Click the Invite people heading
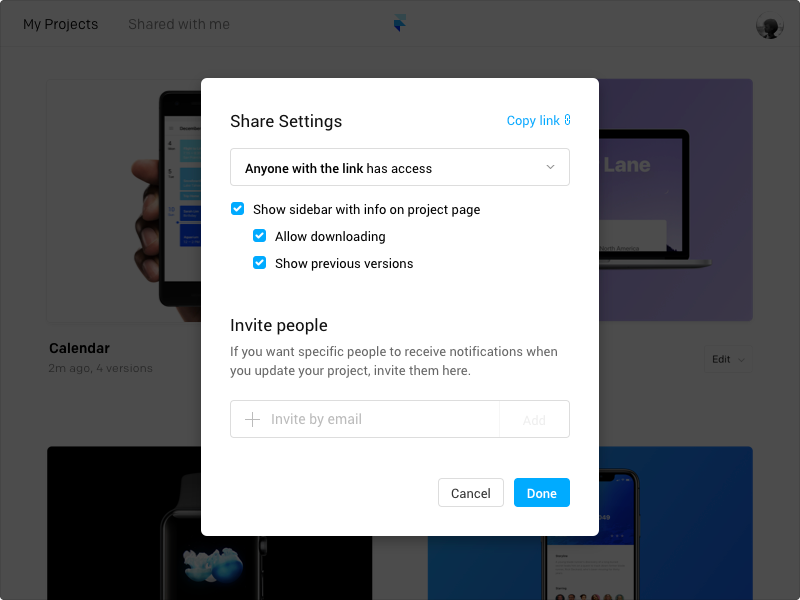 coord(279,325)
